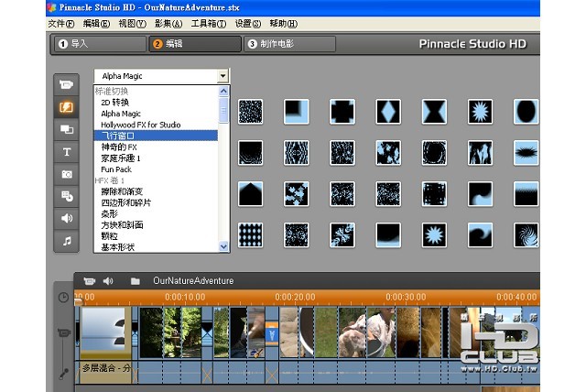Image resolution: width=586 pixels, height=392 pixels.
Task: Choose 神奇的 FX from the list
Action: (119, 147)
